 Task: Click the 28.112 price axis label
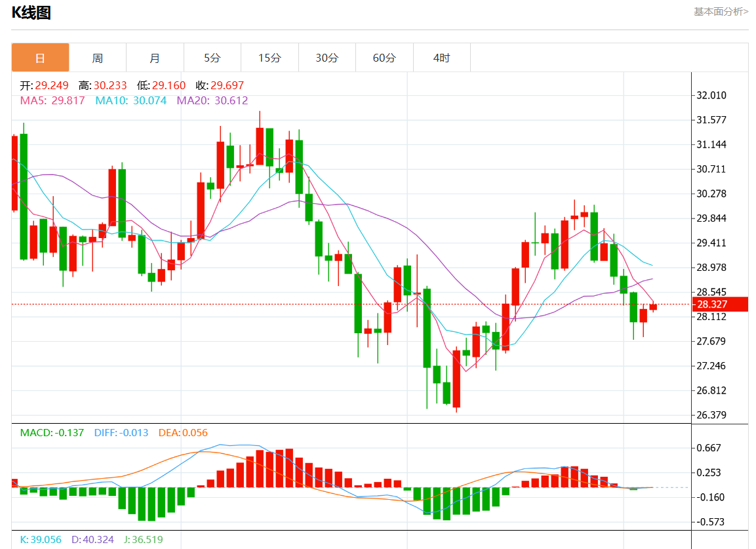coord(711,316)
